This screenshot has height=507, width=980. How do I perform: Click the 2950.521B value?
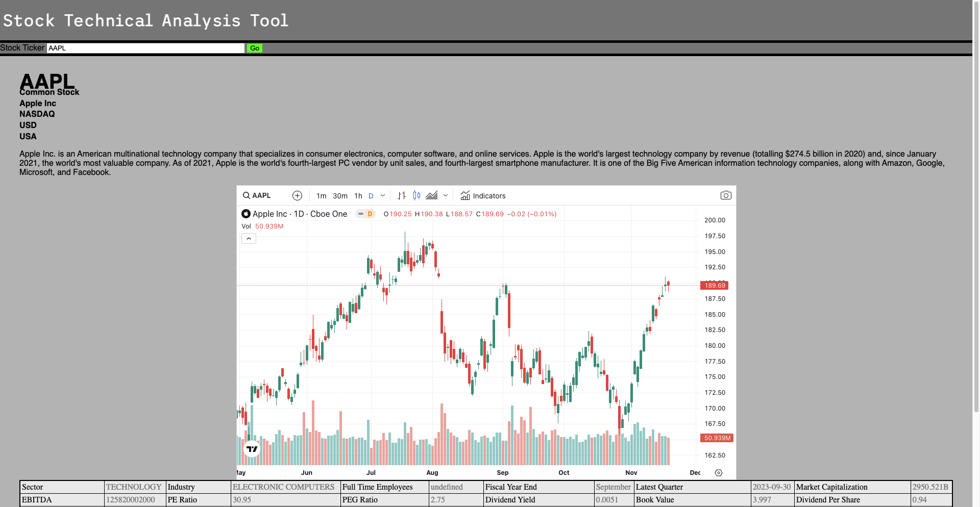[x=931, y=487]
